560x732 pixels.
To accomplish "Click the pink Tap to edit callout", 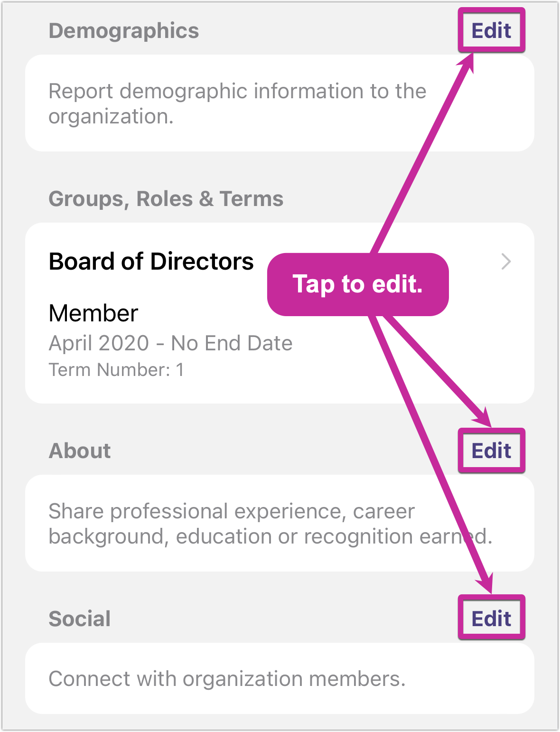I will (358, 284).
